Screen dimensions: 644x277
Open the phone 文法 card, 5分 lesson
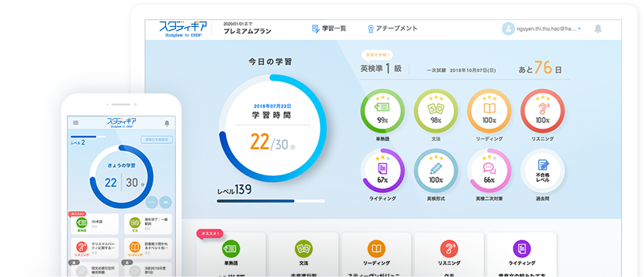[x=148, y=224]
